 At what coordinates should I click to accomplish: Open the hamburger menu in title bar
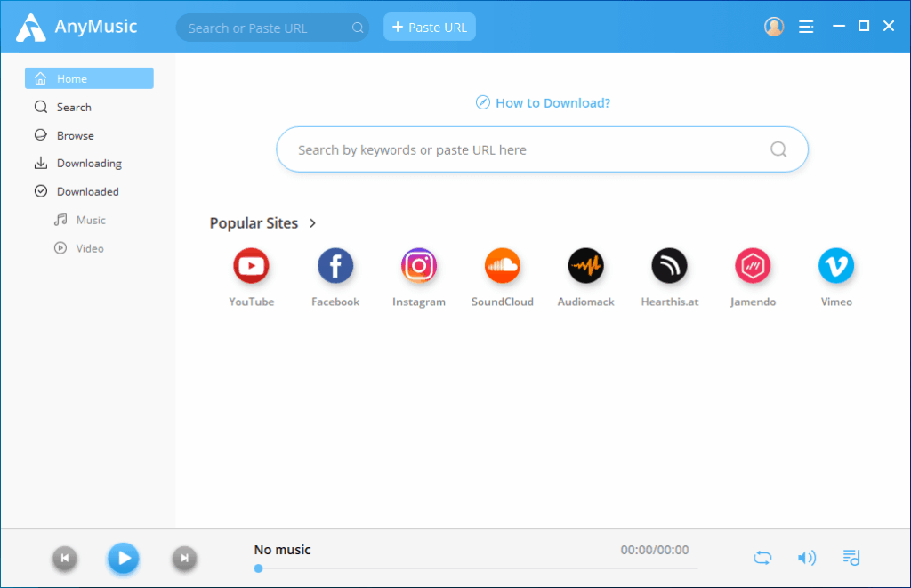806,27
